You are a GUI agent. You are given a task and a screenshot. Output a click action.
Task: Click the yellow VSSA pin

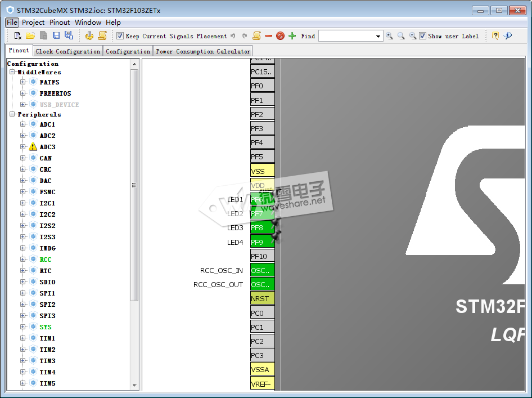[x=262, y=369]
